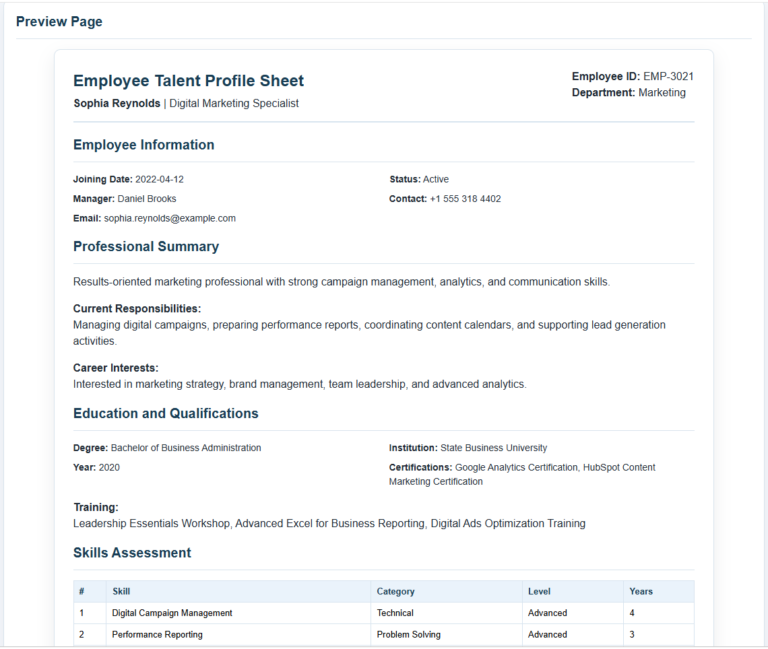The image size is (768, 649).
Task: Click Manager Daniel Brooks entry
Action: click(x=124, y=199)
